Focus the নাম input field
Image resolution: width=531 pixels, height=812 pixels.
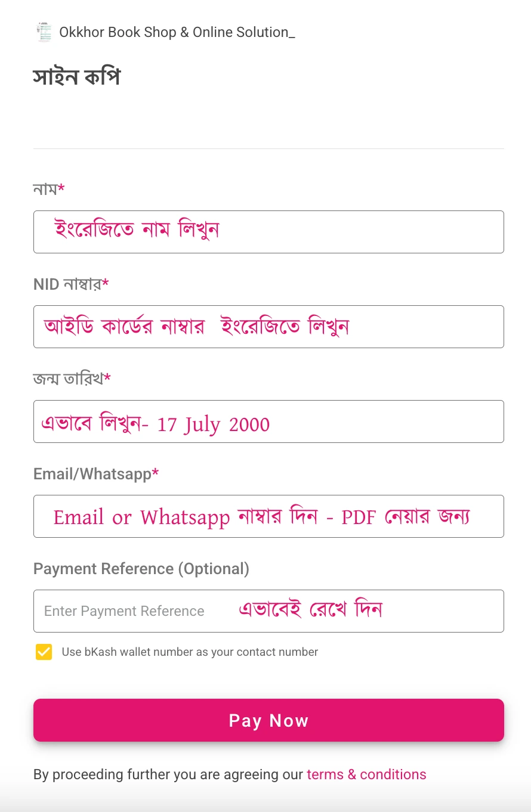tap(268, 232)
